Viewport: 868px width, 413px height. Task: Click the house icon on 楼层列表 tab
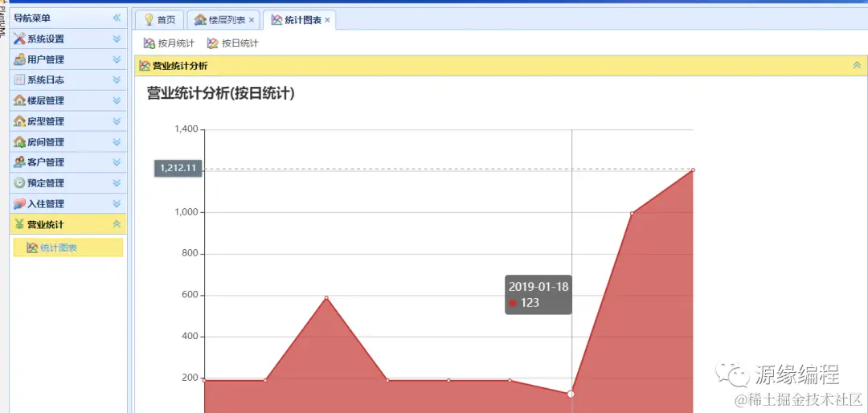(x=200, y=20)
